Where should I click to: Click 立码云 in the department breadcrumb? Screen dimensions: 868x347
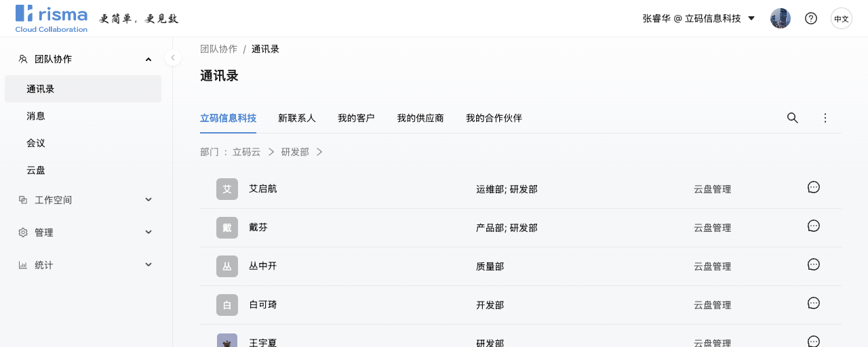(x=246, y=152)
